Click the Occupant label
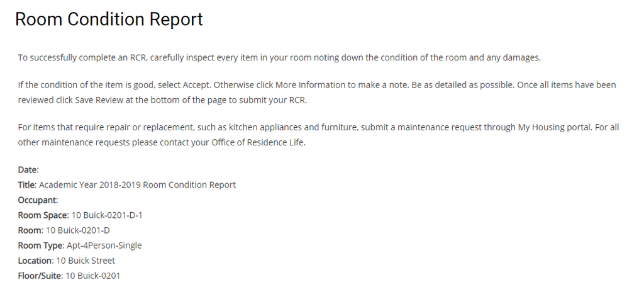The height and width of the screenshot is (289, 644). pos(38,200)
